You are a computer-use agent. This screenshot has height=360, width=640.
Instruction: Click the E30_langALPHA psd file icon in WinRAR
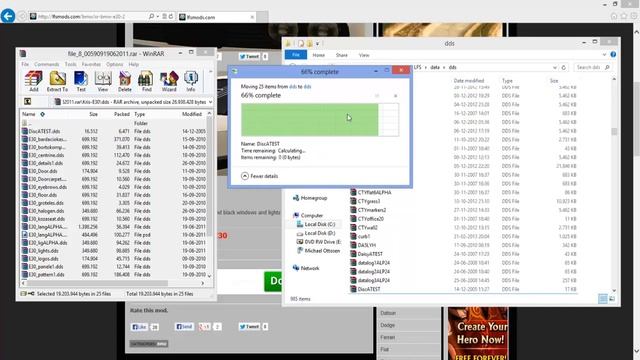click(24, 235)
